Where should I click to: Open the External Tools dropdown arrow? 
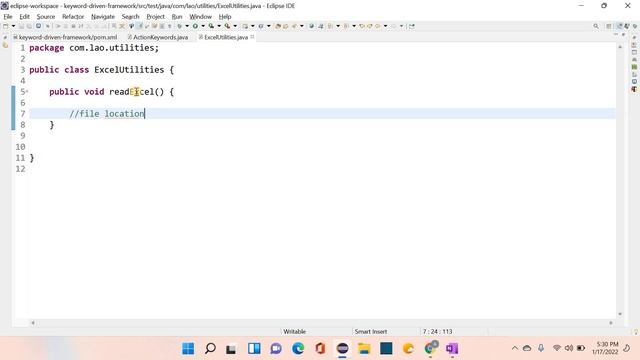[235, 26]
